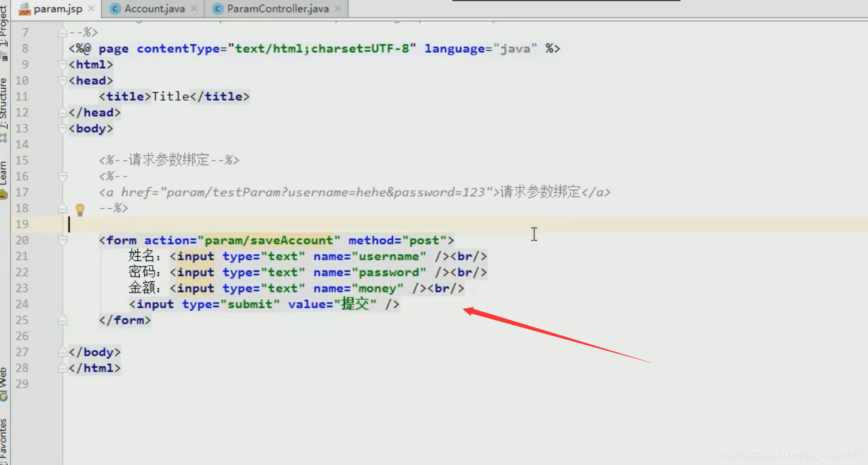Click the "提交" submit value text
Viewport: 868px width, 465px height.
tap(356, 304)
